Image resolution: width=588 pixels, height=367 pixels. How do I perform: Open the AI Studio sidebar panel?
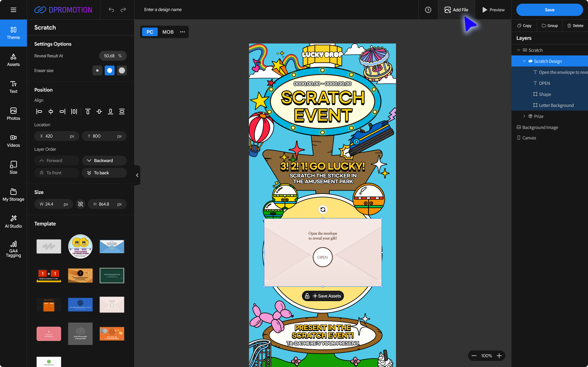tap(13, 221)
